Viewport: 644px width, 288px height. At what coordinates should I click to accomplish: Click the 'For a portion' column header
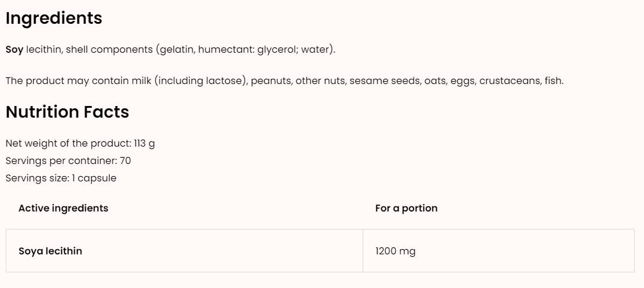(406, 208)
